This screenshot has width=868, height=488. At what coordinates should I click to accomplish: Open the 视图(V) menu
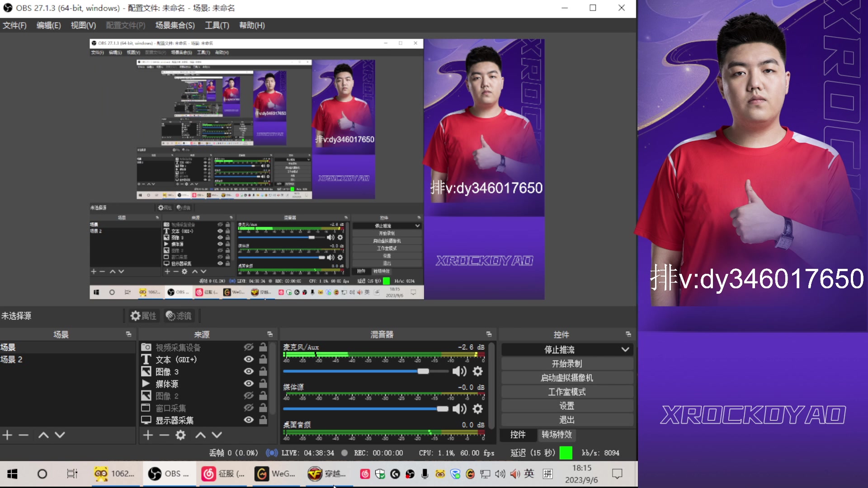pyautogui.click(x=84, y=25)
